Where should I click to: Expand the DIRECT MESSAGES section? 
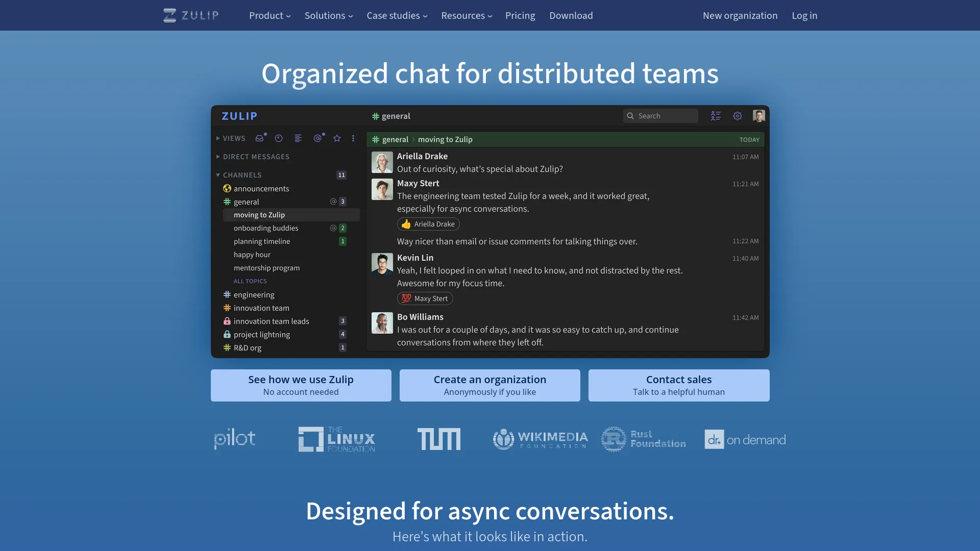tap(253, 157)
